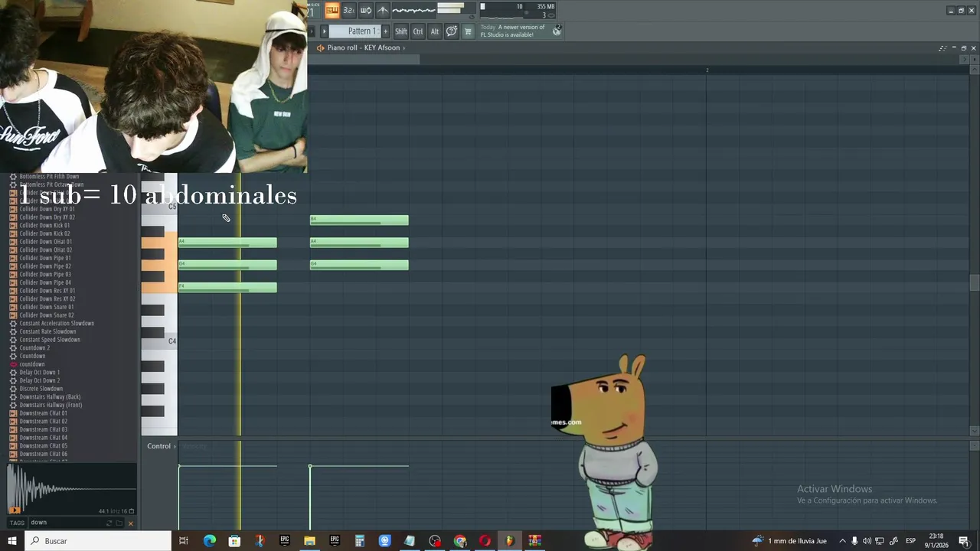The width and height of the screenshot is (980, 551).
Task: Select 'Constant Speed Slowdown' preset
Action: click(50, 340)
